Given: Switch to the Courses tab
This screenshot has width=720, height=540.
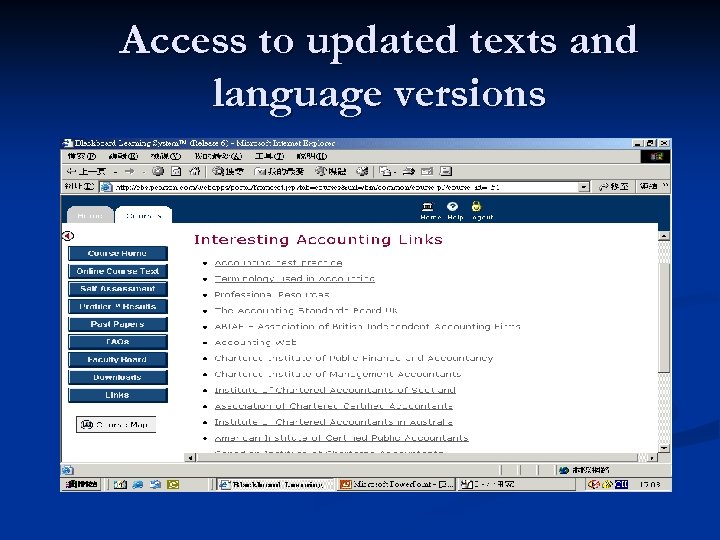Looking at the screenshot, I should coord(144,215).
